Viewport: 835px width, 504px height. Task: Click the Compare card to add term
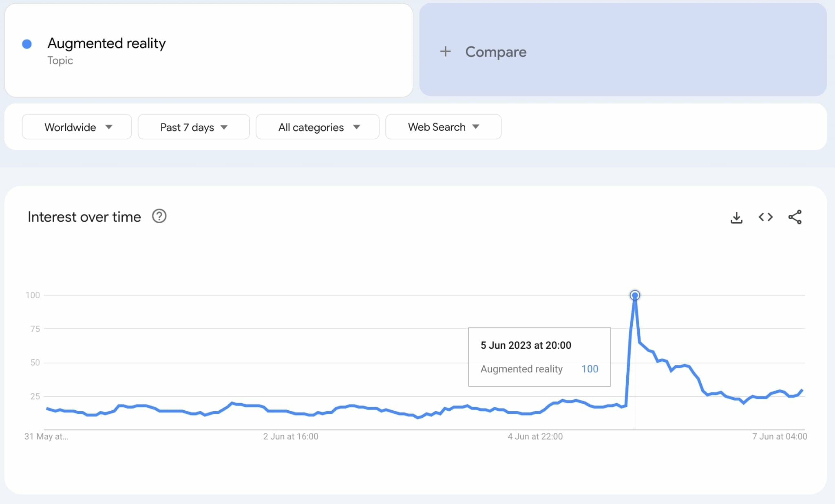[623, 50]
